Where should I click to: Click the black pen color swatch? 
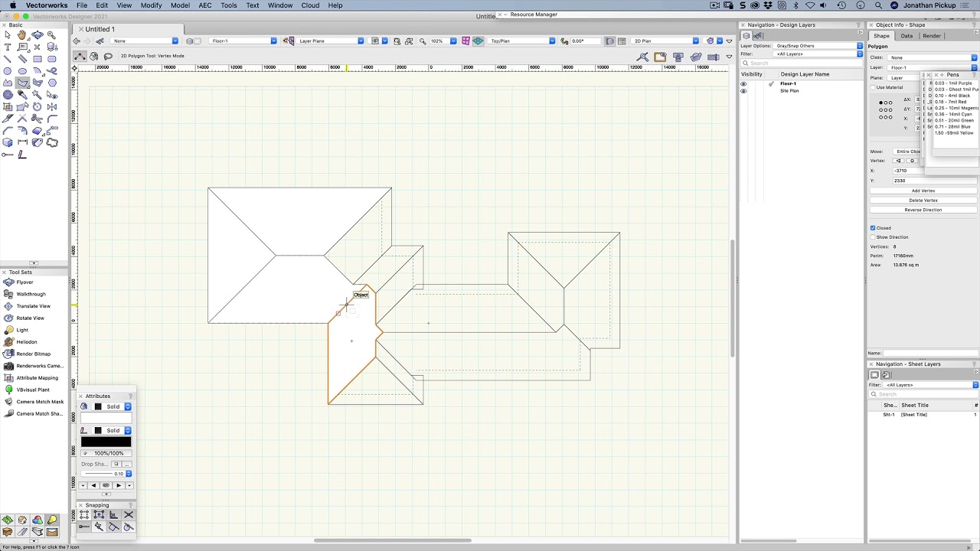pyautogui.click(x=106, y=442)
